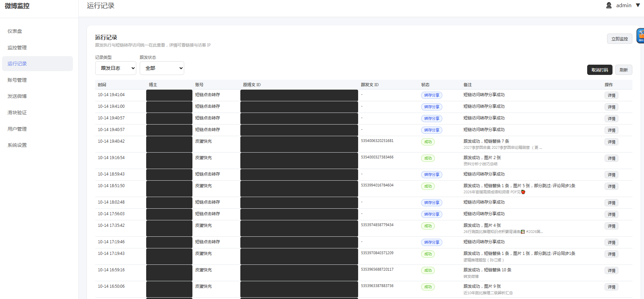Screen dimensions: 644x299
Task: Open 监控管理 from the sidebar
Action: click(37, 48)
